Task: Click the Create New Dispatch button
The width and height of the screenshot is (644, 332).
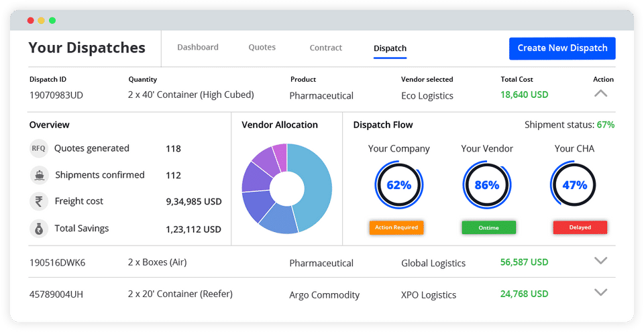Action: tap(562, 48)
